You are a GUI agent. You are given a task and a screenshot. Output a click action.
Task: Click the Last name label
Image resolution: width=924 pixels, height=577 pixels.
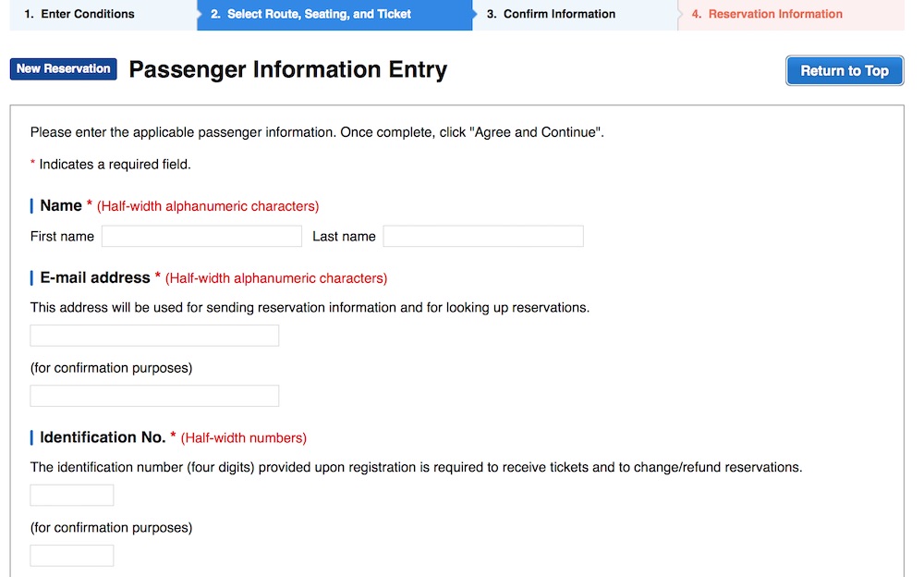(344, 237)
